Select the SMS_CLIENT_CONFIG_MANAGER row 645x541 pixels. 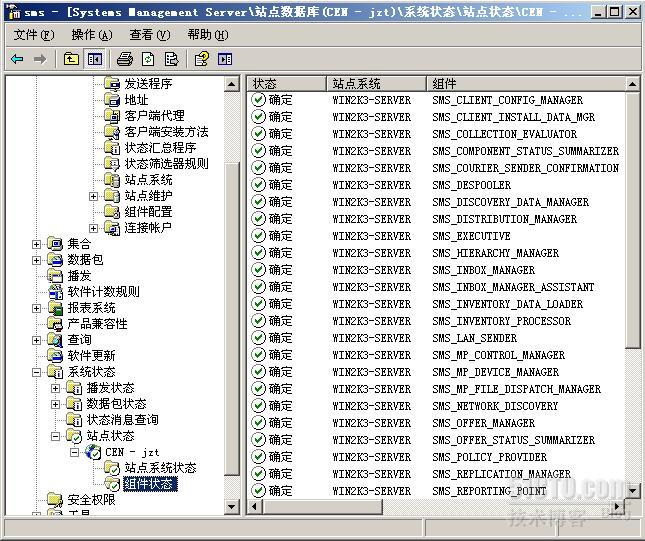[436, 100]
